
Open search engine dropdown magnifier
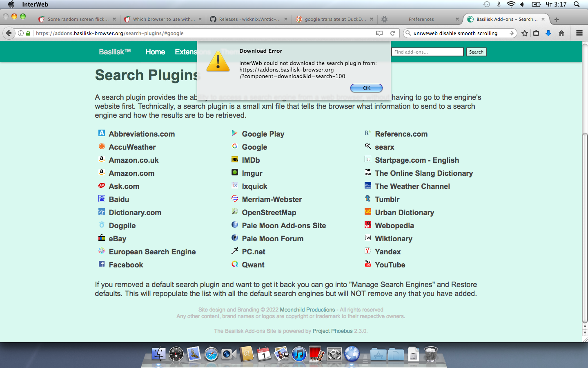(408, 33)
